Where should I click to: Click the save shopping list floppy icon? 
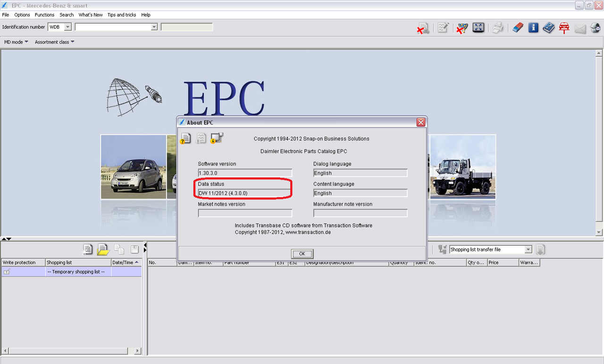tap(134, 249)
